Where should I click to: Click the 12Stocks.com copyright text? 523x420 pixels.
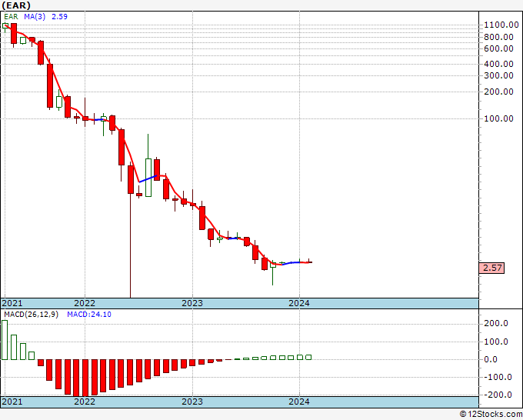coord(491,415)
